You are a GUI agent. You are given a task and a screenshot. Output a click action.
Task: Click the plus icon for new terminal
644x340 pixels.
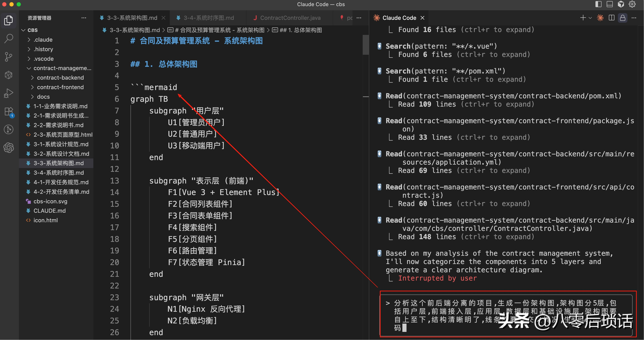[583, 18]
